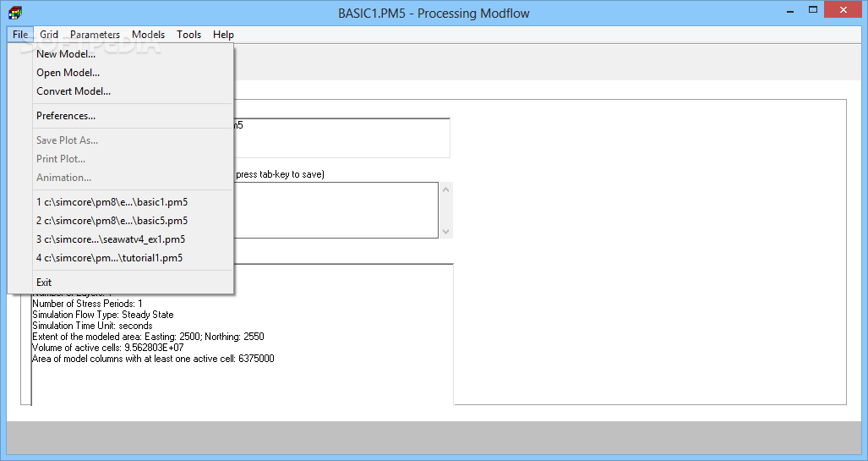868x461 pixels.
Task: Open recent file 4 tutorial1.pm5
Action: [121, 258]
